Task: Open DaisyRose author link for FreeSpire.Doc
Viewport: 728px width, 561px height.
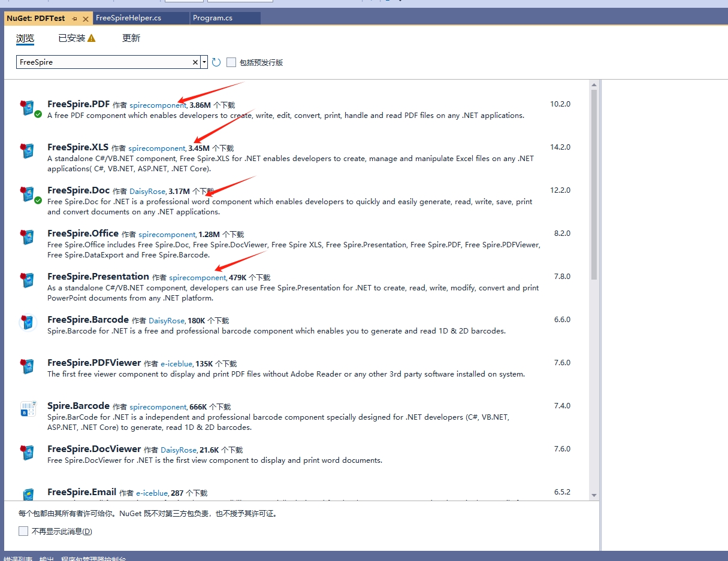Action: pyautogui.click(x=147, y=192)
